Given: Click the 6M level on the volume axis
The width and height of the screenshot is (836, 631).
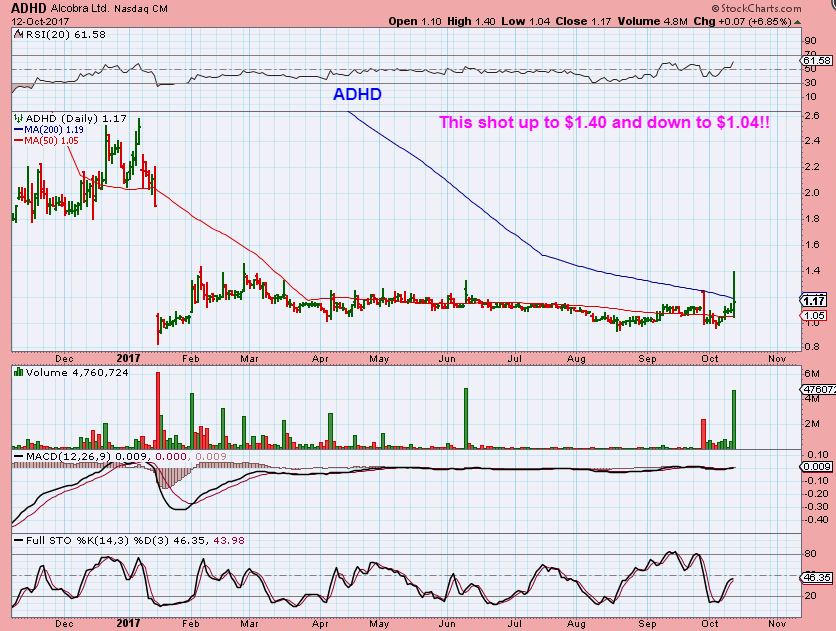Looking at the screenshot, I should [812, 373].
